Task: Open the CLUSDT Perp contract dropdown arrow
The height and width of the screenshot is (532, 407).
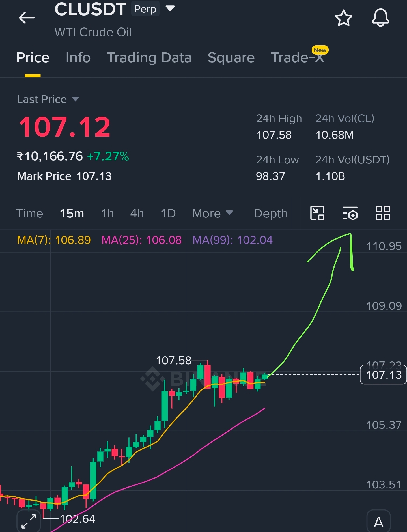Action: coord(170,8)
